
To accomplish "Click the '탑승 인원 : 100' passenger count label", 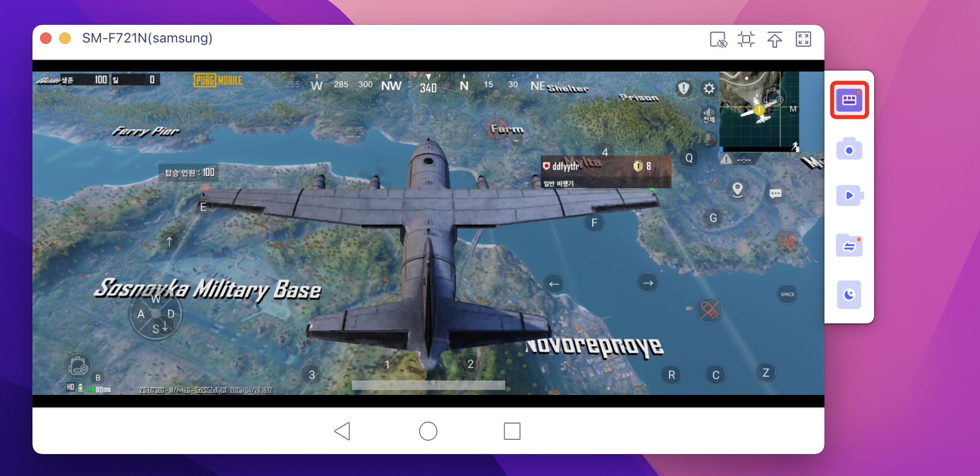I will [189, 173].
